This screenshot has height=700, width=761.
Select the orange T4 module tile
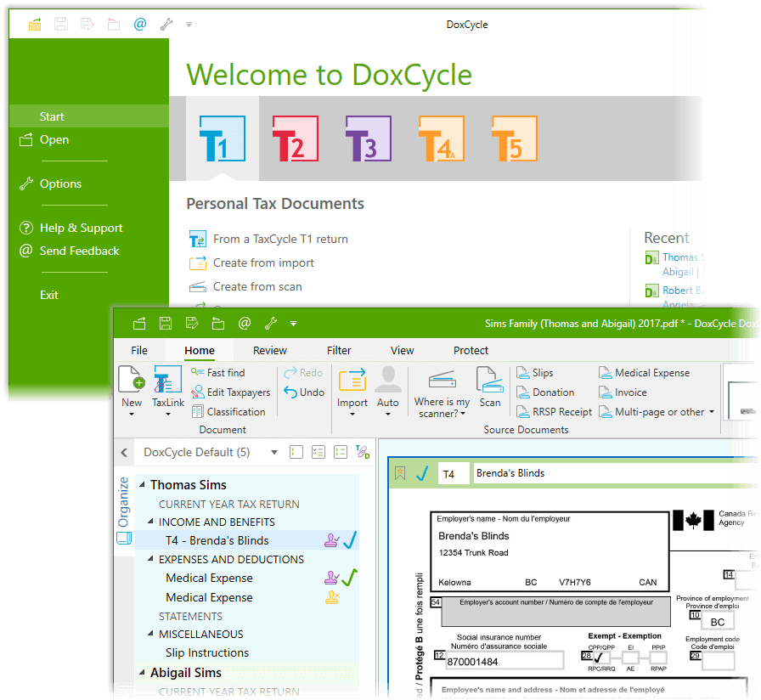click(x=441, y=138)
